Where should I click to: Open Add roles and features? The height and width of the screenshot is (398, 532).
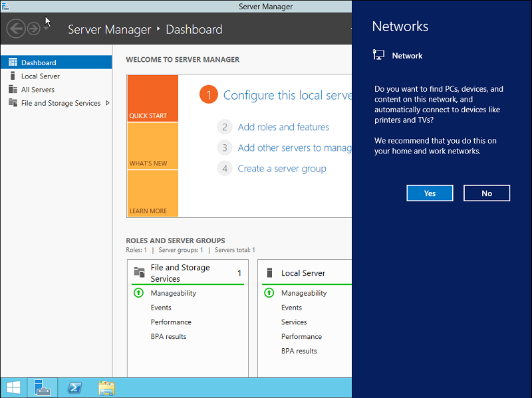coord(283,127)
